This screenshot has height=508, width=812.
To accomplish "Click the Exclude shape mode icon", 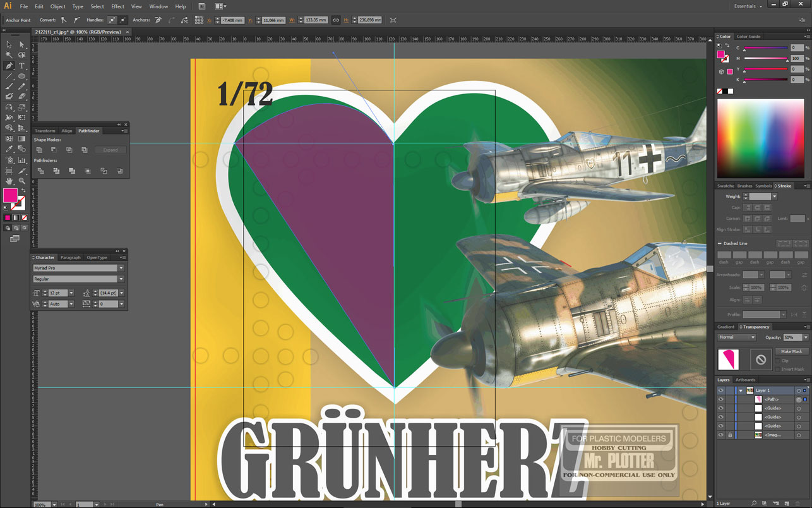I will pos(85,150).
